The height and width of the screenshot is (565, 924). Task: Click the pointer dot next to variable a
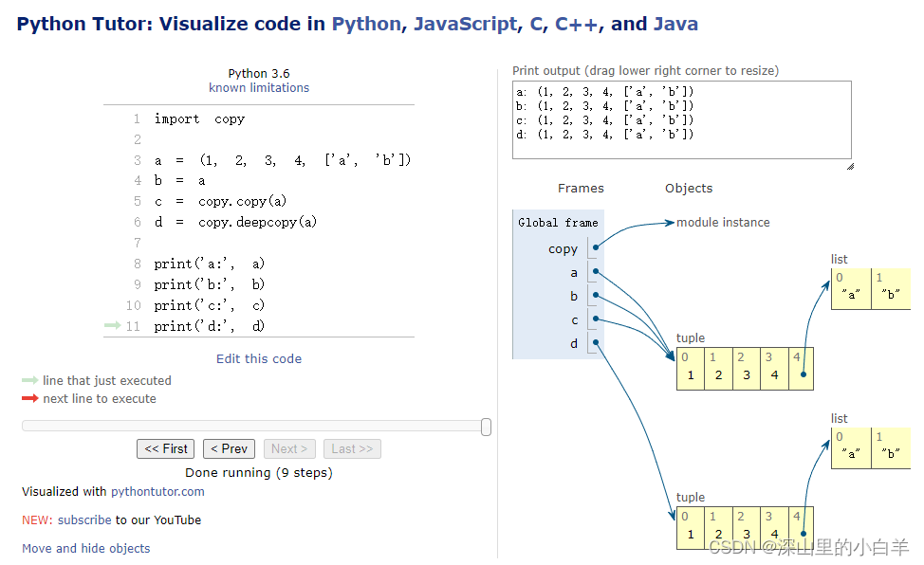pyautogui.click(x=596, y=272)
